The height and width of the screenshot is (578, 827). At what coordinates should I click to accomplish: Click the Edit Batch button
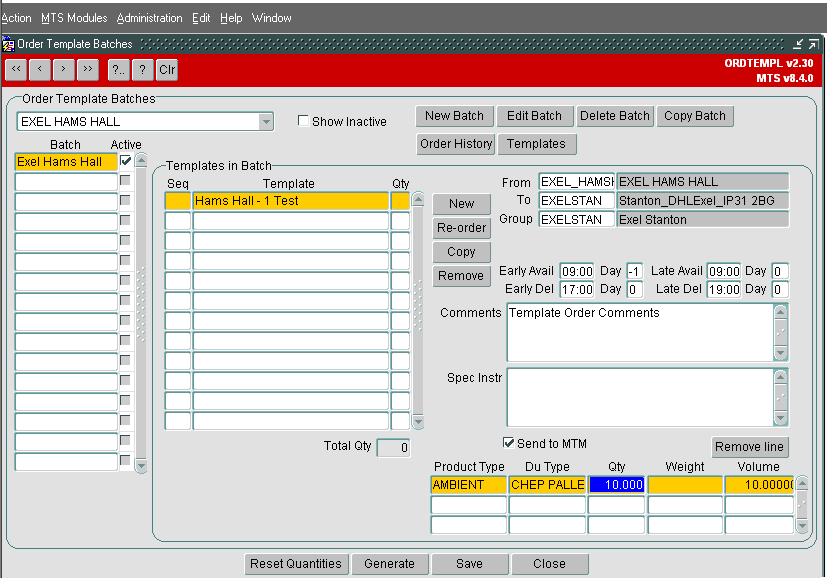tap(535, 116)
